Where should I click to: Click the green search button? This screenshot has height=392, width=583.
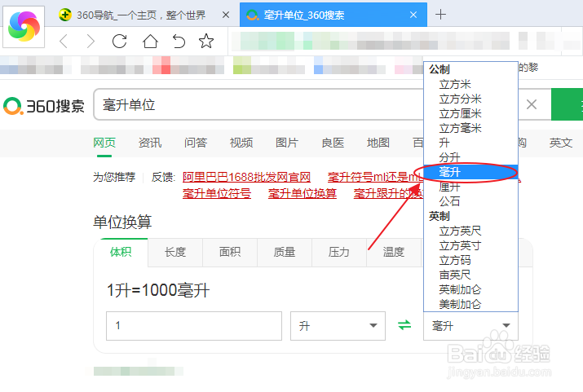point(567,104)
